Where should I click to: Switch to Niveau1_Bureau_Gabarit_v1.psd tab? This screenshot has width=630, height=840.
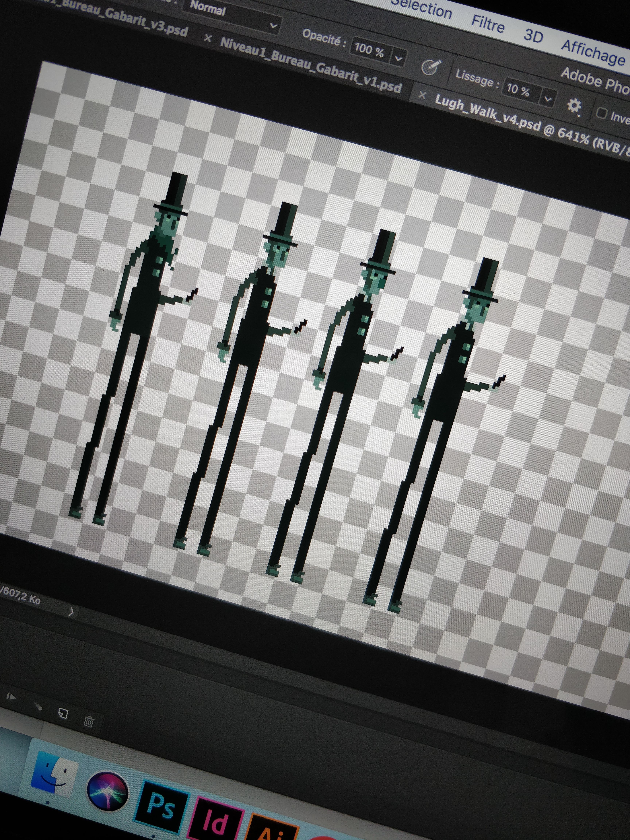tap(311, 65)
